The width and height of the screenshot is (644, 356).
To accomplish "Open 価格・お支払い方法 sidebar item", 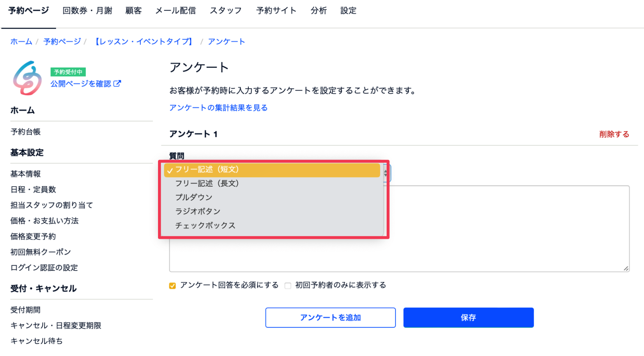I will click(x=44, y=221).
